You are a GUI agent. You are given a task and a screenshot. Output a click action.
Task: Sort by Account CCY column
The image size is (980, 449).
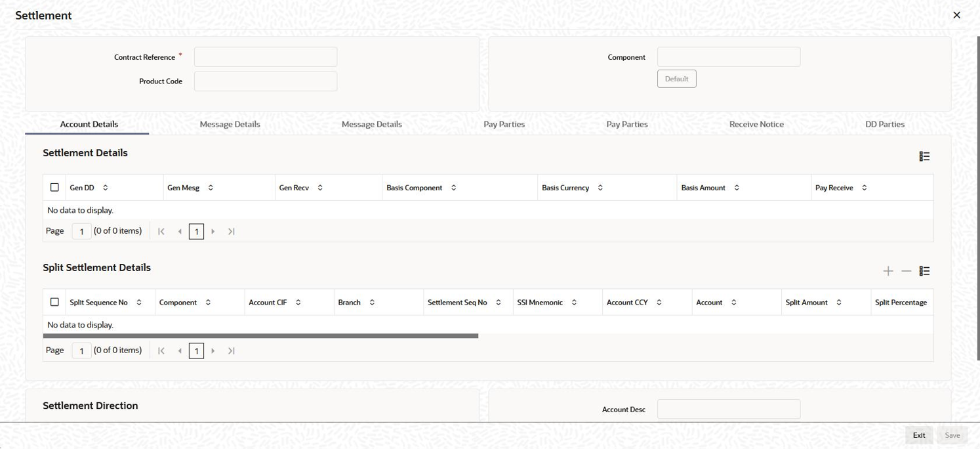[659, 303]
